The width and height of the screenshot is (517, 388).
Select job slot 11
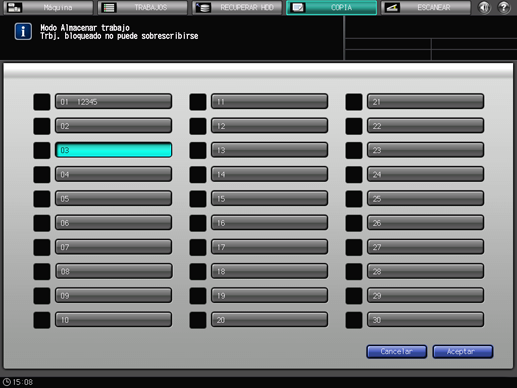(269, 102)
